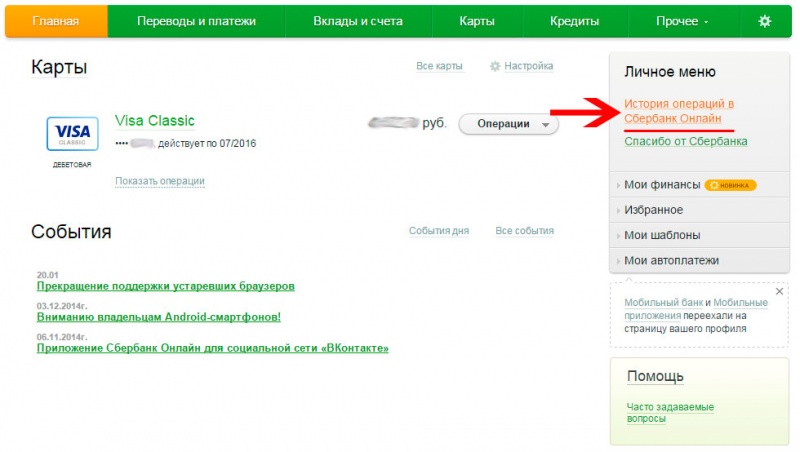Expand Мои шаблоны section
The width and height of the screenshot is (800, 452).
point(661,235)
